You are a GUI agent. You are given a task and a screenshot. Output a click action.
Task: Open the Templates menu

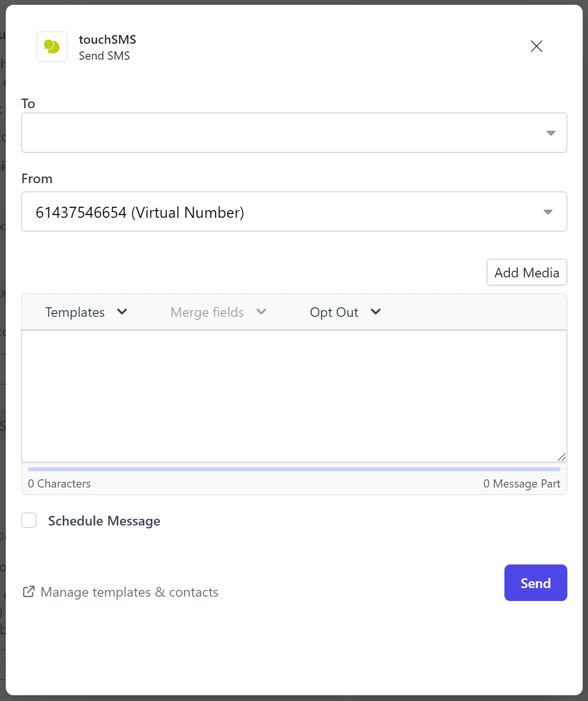75,313
